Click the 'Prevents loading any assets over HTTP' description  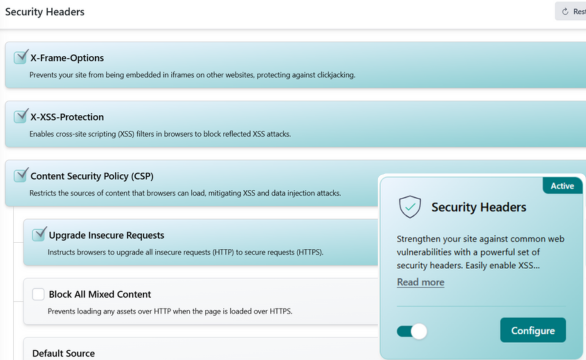click(170, 311)
